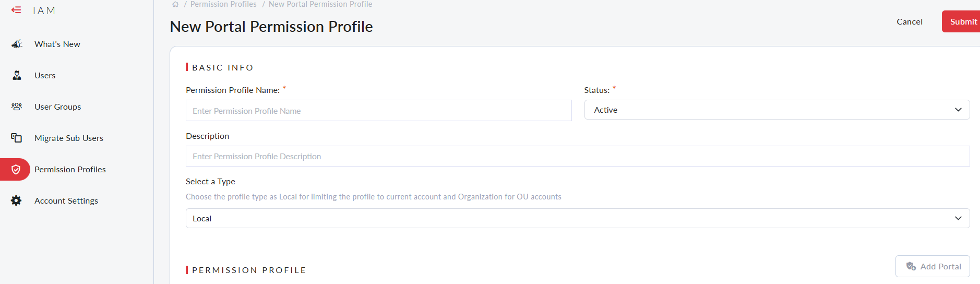The width and height of the screenshot is (980, 284).
Task: Click the Users person icon
Action: [x=17, y=75]
